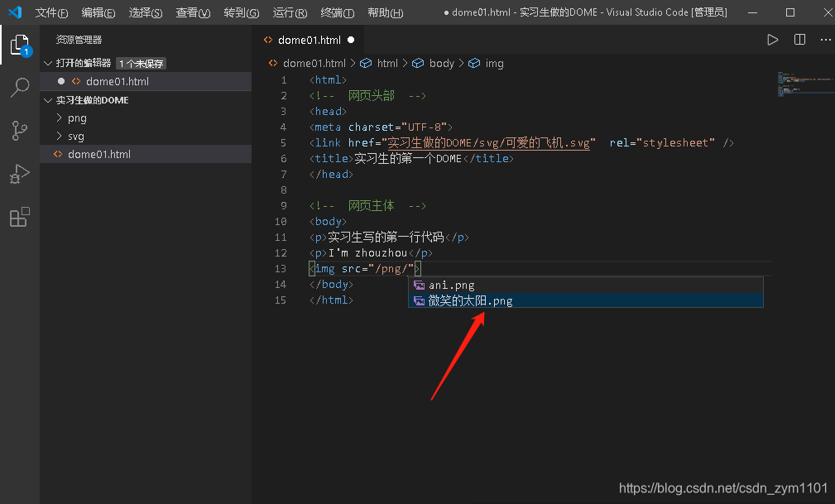Screen dimensions: 835x504
Task: Place cursor on 网页头部 comment line
Action: [367, 95]
